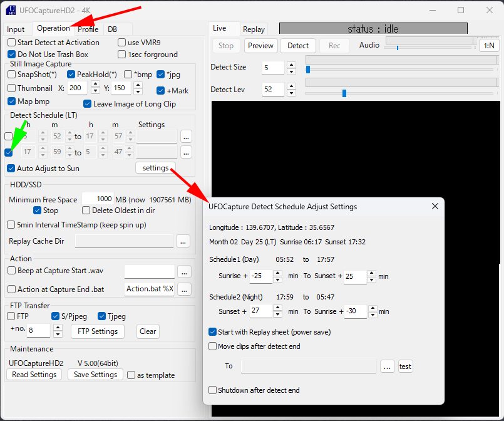Increase the Detect Size value with up arrow

(291, 64)
